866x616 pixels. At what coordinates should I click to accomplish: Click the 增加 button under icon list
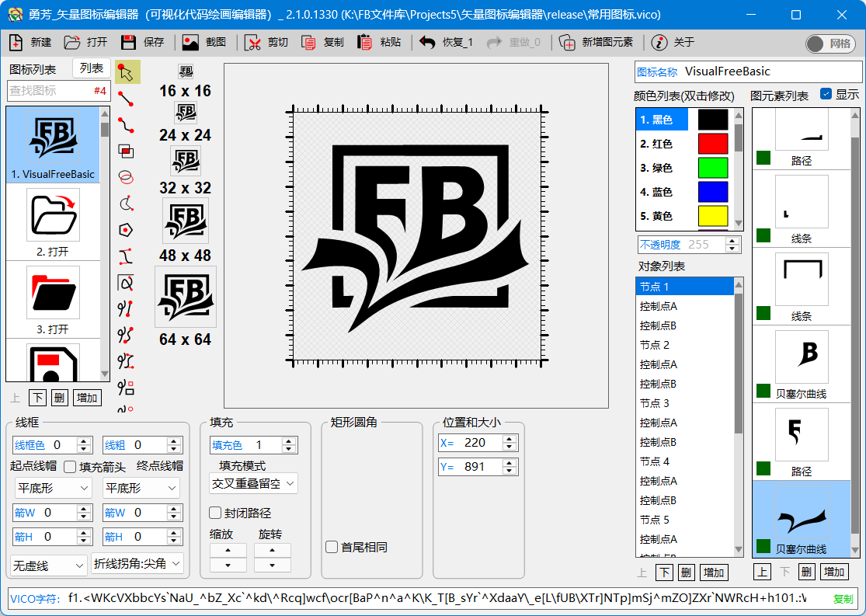tap(87, 398)
